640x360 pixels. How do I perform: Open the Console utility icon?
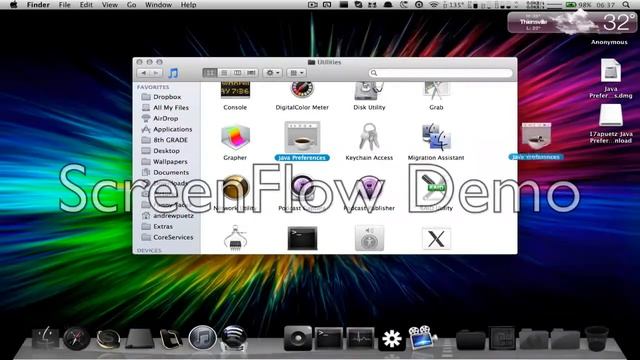pos(235,90)
